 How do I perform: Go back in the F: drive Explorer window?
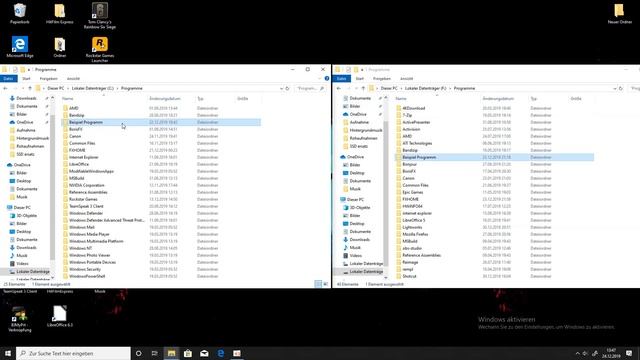[x=339, y=88]
